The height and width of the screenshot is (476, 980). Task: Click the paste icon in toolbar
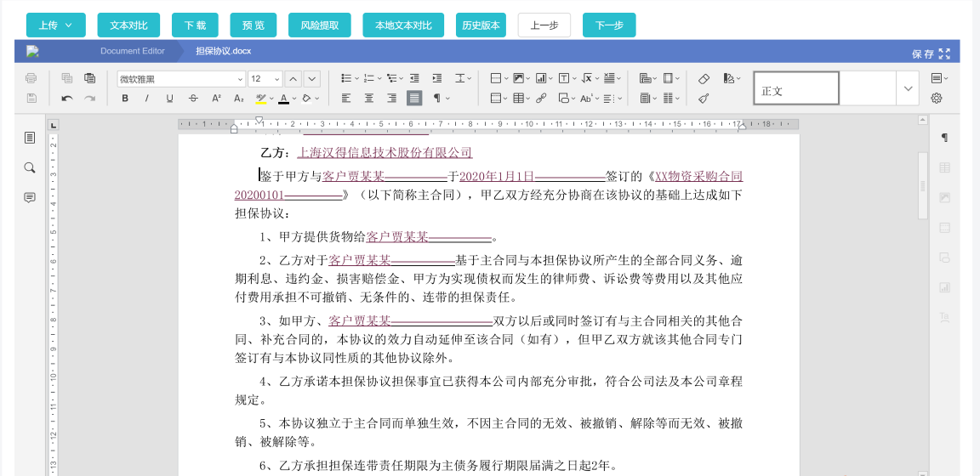click(89, 78)
